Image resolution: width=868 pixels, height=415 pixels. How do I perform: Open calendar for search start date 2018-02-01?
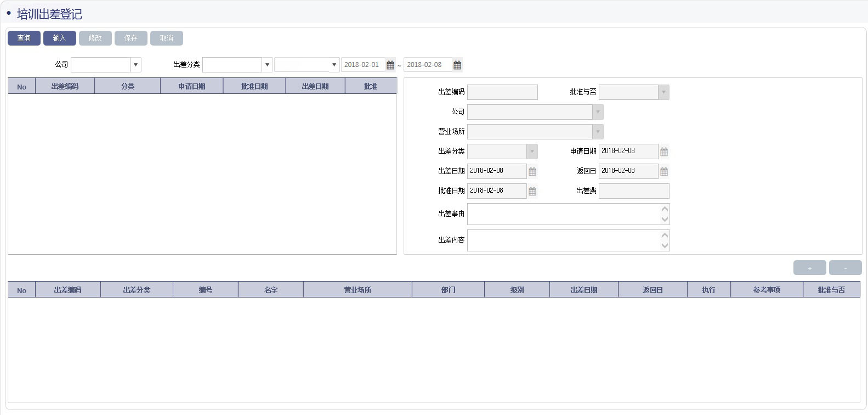pyautogui.click(x=390, y=65)
